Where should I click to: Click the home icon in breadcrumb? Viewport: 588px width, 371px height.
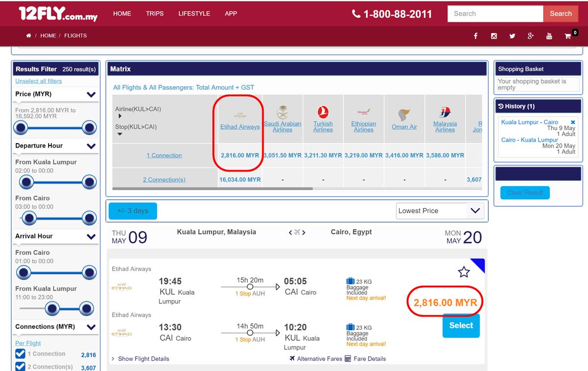29,36
